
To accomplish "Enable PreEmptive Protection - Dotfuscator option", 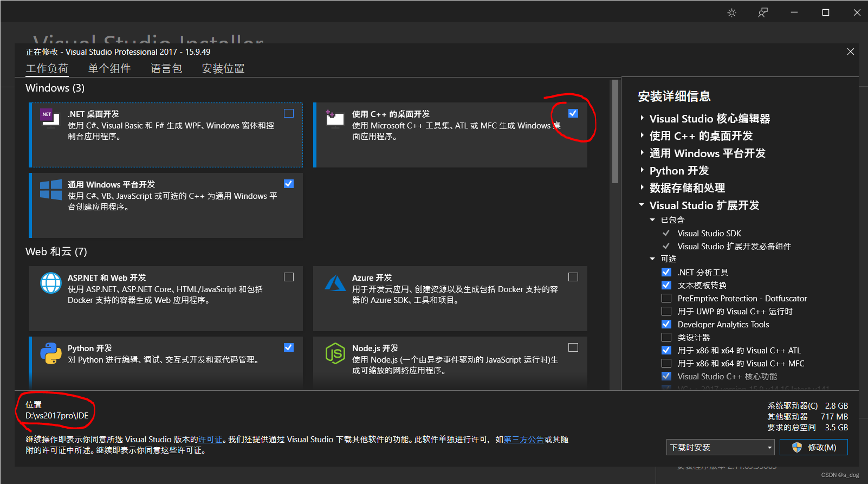I will click(x=666, y=298).
